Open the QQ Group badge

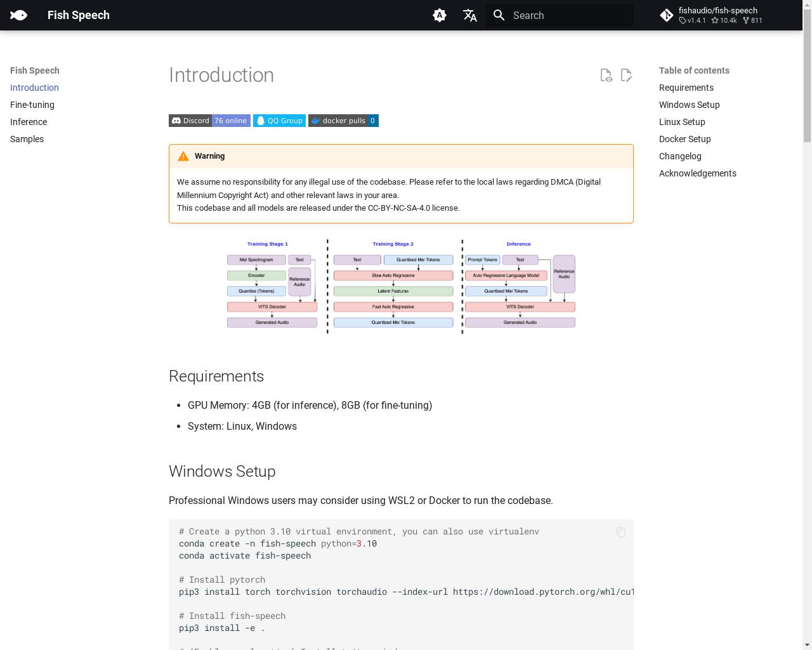pyautogui.click(x=279, y=121)
